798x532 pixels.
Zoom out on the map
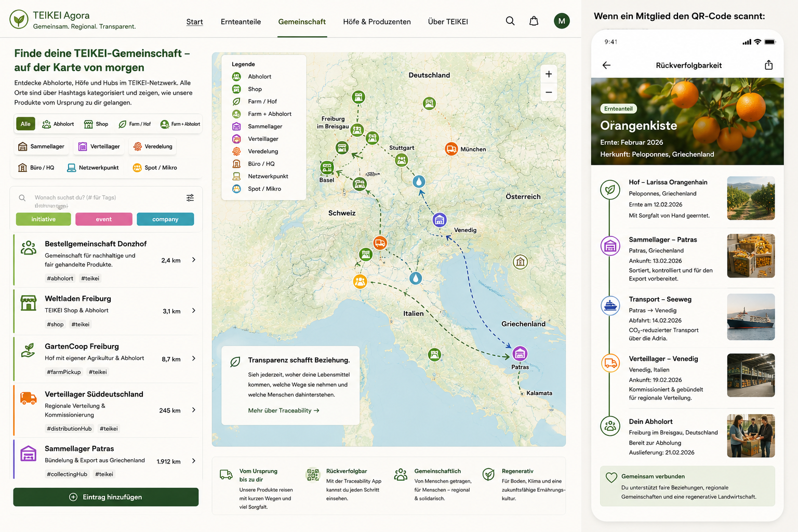[x=549, y=92]
